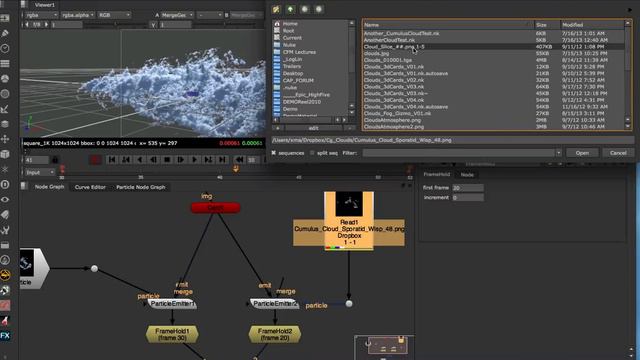This screenshot has width=640, height=360.
Task: Jump to the first frame in Viewer
Action: click(112, 160)
